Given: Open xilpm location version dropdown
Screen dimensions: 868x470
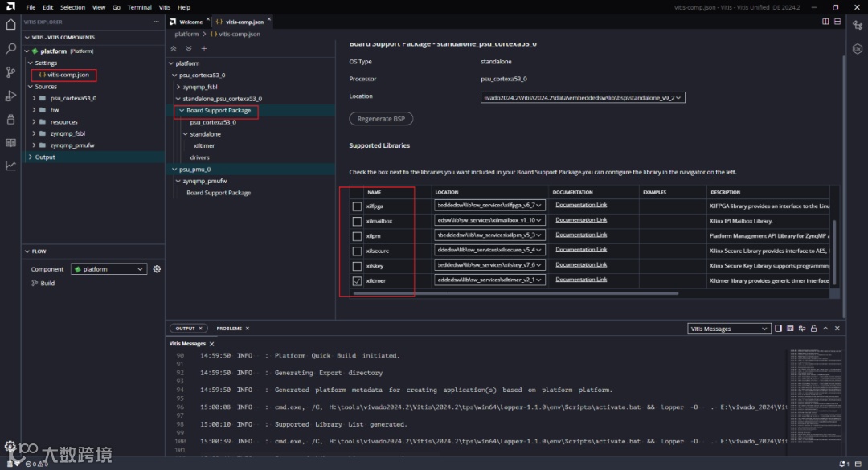Looking at the screenshot, I should click(x=490, y=235).
